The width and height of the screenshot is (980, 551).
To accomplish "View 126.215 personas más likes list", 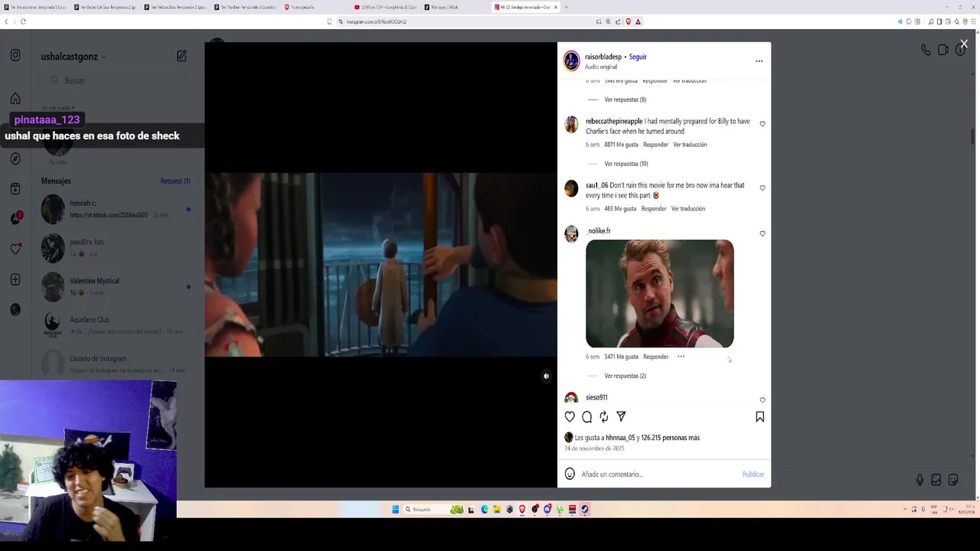I will [x=671, y=438].
